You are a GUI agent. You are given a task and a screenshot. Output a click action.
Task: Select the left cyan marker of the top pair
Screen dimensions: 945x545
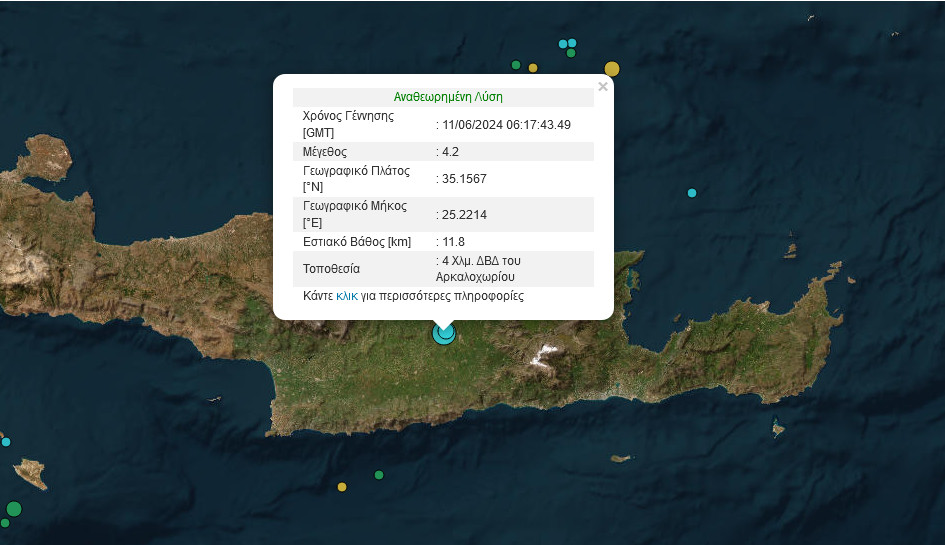point(563,43)
